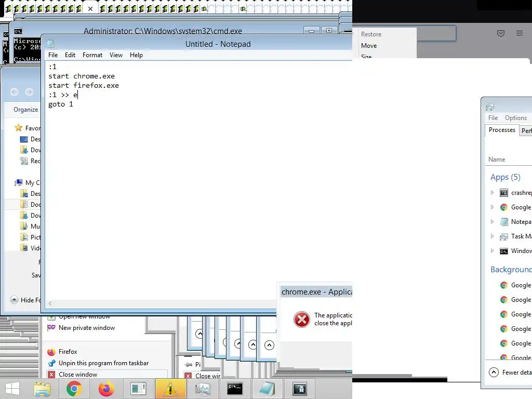
Task: Click the 'goto 1' line in Notepad
Action: (x=61, y=104)
